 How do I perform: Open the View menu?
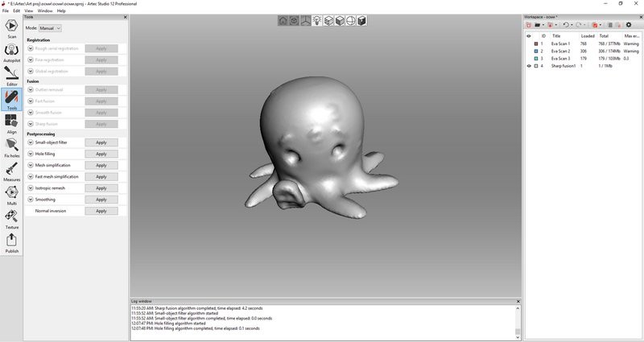[x=29, y=10]
